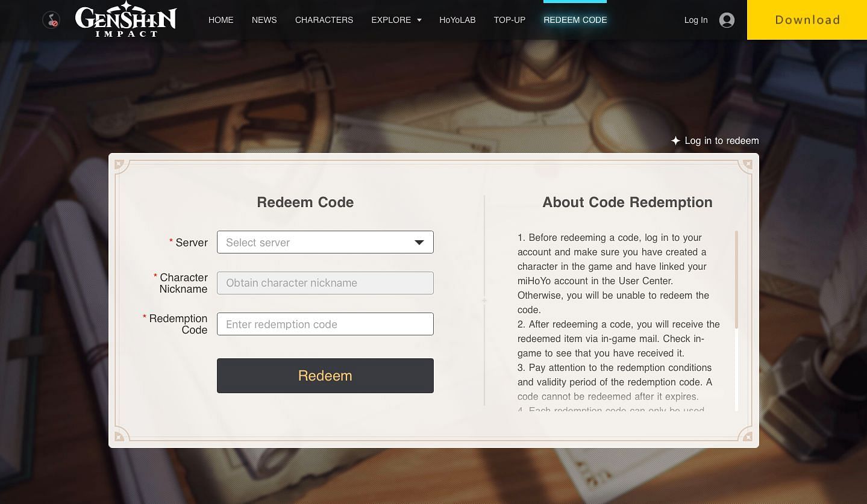Open the CHARACTERS page
The image size is (867, 504).
(x=324, y=20)
